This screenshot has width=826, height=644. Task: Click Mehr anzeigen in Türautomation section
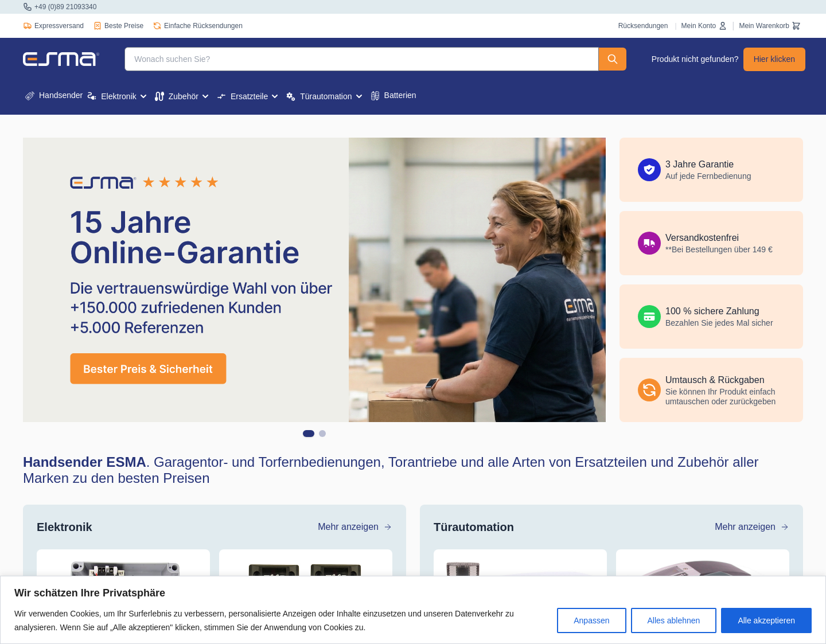point(751,527)
